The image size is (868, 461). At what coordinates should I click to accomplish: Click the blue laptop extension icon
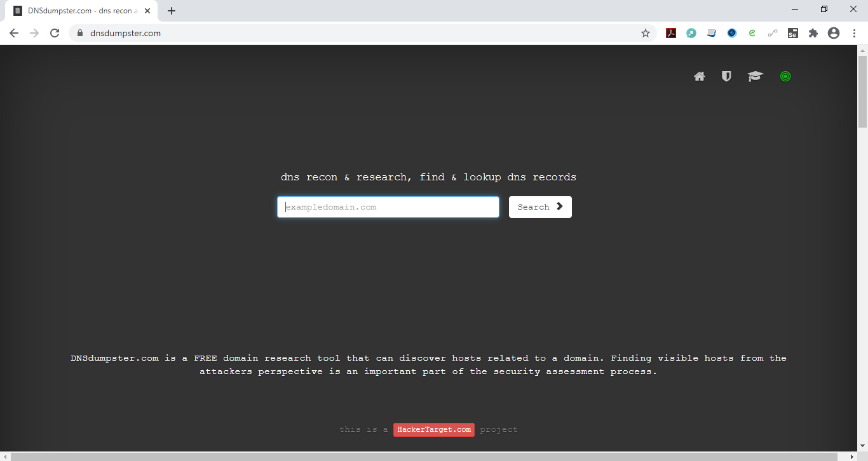(x=712, y=33)
